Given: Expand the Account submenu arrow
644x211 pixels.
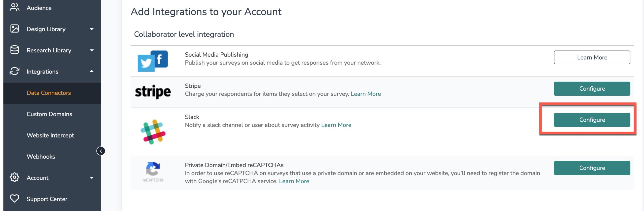Looking at the screenshot, I should tap(92, 178).
